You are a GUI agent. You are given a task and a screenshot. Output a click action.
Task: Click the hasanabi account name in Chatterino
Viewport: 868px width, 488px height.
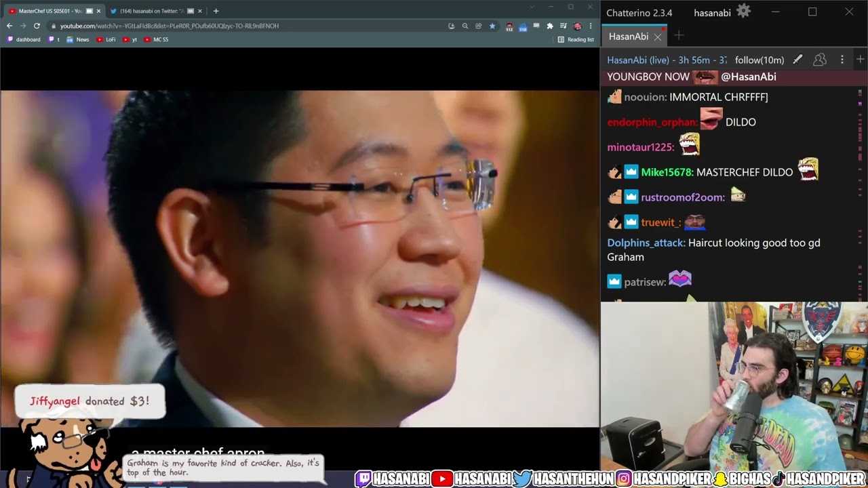[x=712, y=13]
